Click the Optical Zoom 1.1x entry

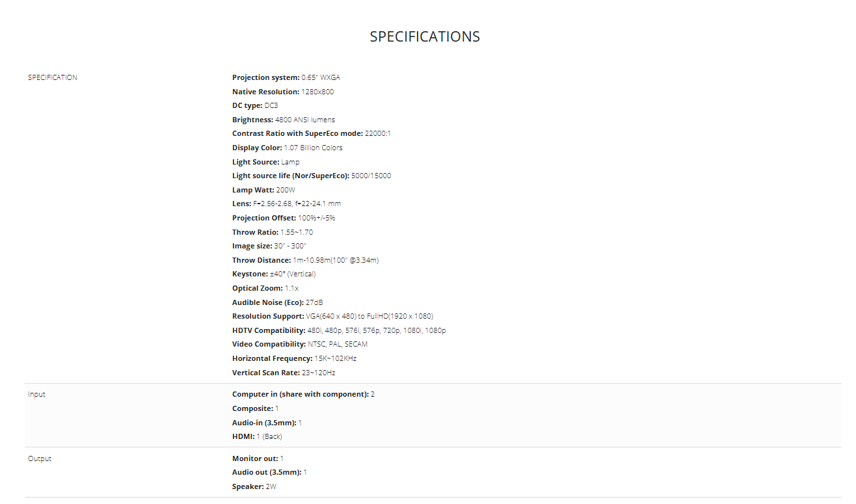(265, 288)
